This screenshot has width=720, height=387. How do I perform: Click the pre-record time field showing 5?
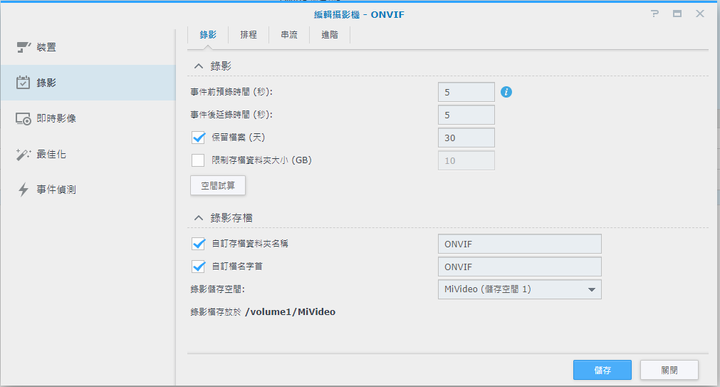coord(466,92)
